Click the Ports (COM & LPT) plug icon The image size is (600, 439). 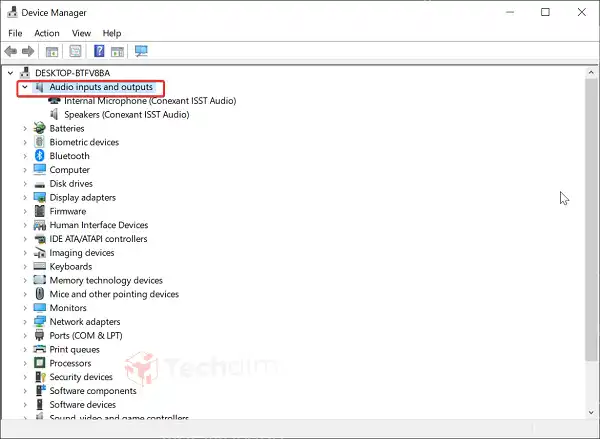point(39,335)
